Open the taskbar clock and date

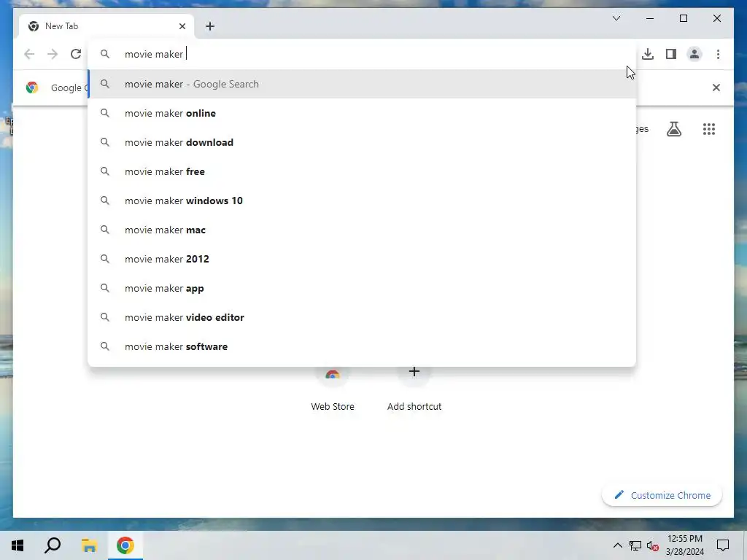684,545
